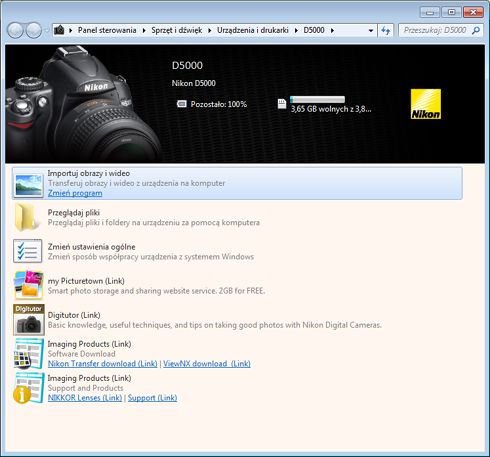Open the Importuj obrazy i wideo picture icon
Screen dimensions: 490x457
coord(29,185)
